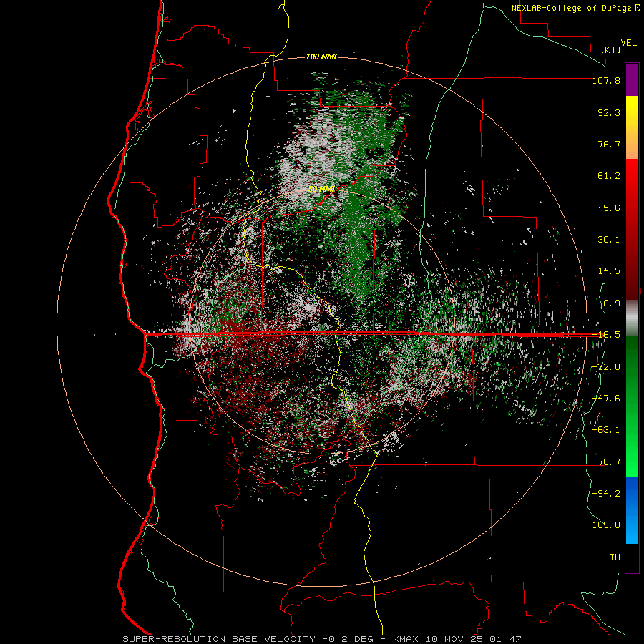Click the -94.2 velocity scale value
Screen dimensions: 644x644
[x=606, y=493]
